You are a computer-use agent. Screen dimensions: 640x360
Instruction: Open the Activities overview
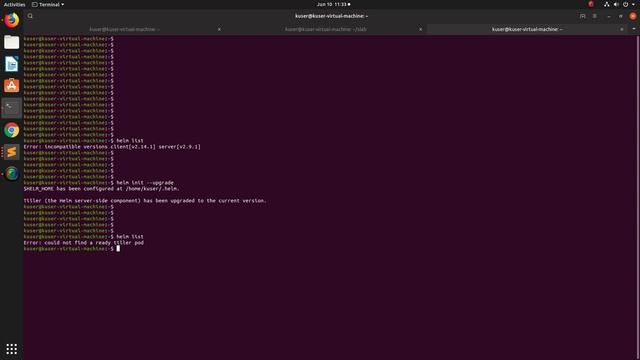point(14,4)
